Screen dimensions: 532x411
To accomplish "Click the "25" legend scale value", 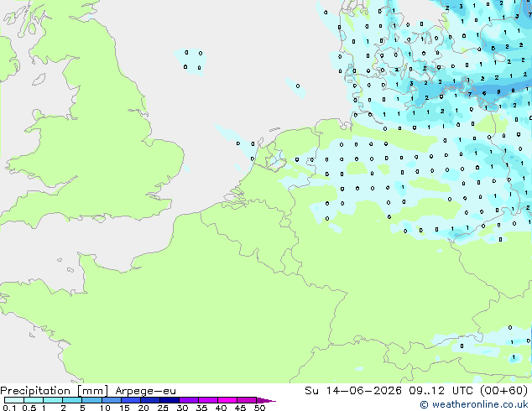I will (x=163, y=408).
